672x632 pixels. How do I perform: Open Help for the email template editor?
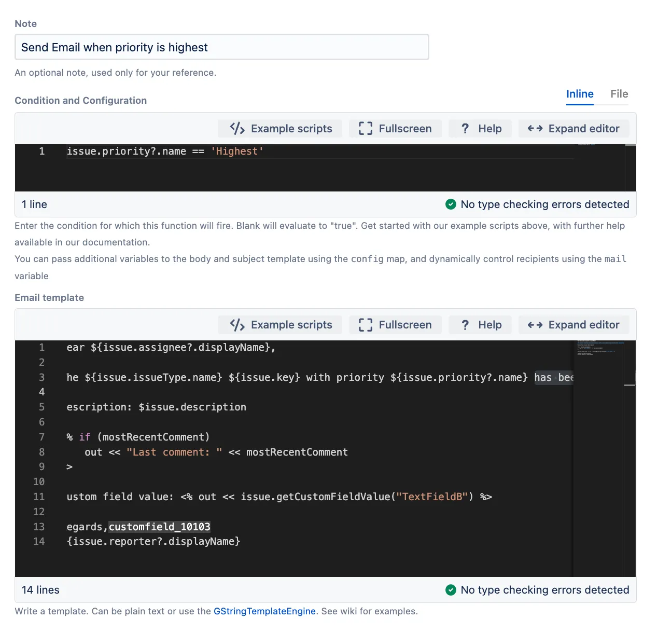[x=481, y=325]
